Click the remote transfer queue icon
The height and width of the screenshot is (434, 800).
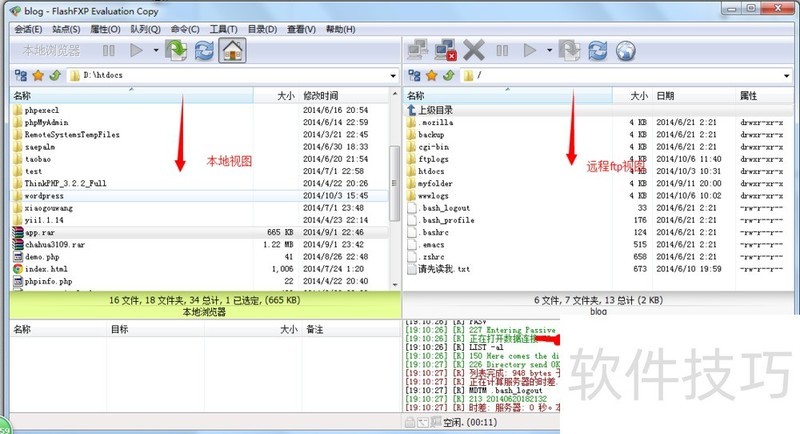[569, 50]
